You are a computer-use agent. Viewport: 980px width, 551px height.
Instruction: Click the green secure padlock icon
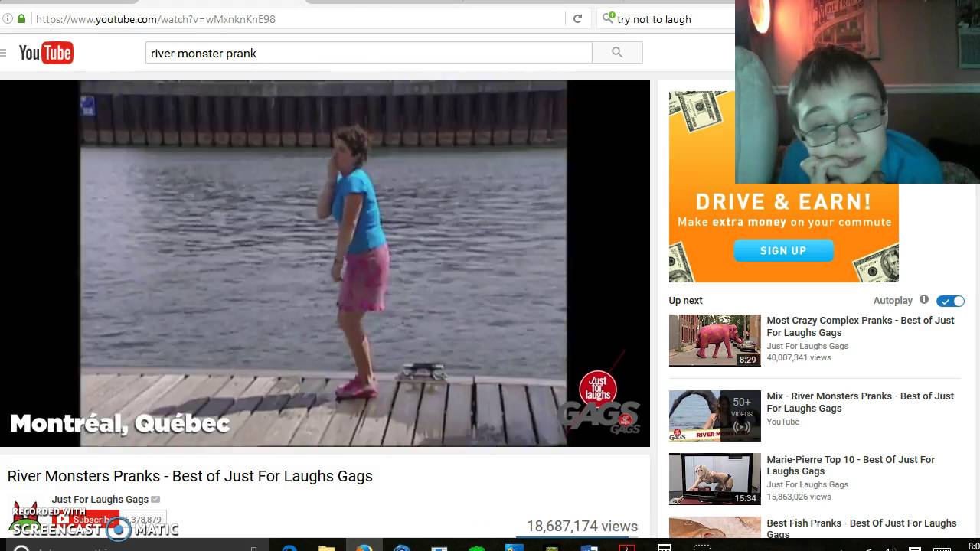[x=21, y=19]
